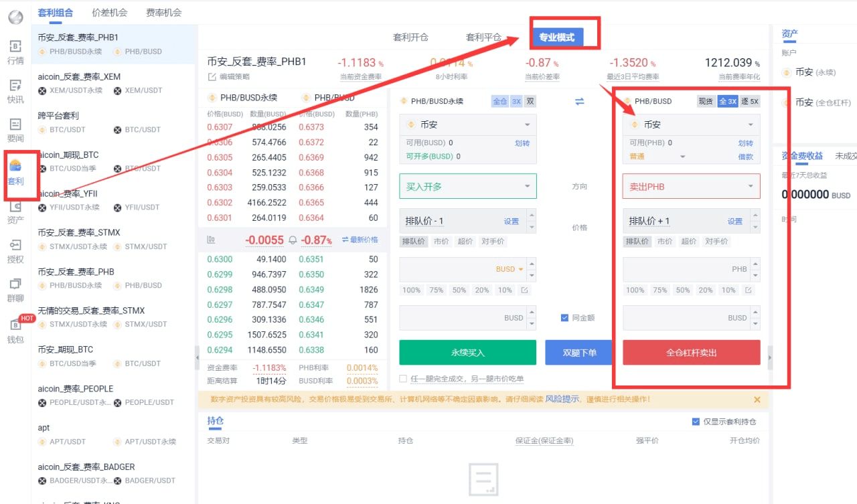Close the yellow risk warning banner
This screenshot has height=504, width=857.
757,400
